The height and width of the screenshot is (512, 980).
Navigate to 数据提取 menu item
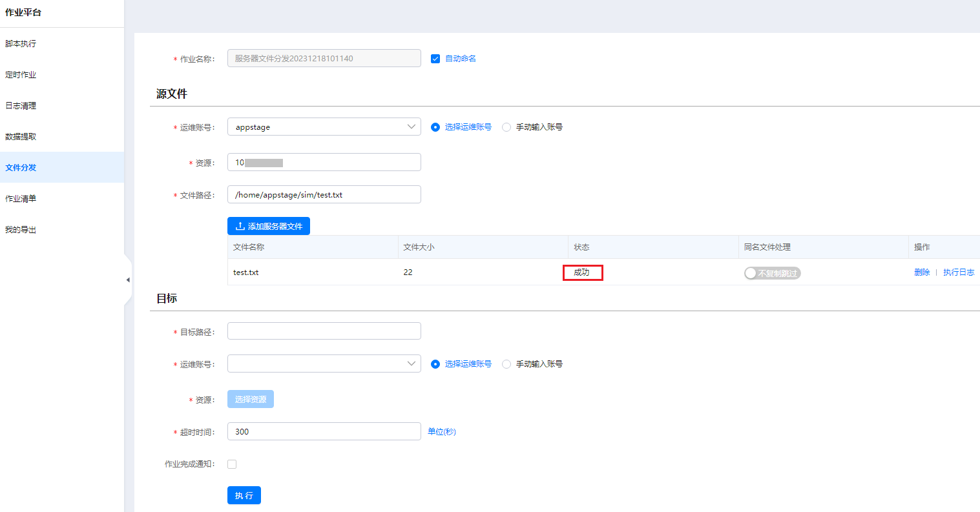(x=21, y=137)
